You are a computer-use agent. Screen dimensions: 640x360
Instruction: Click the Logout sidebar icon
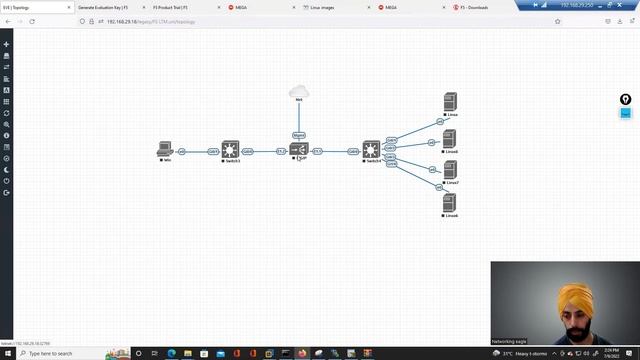pyautogui.click(x=6, y=193)
